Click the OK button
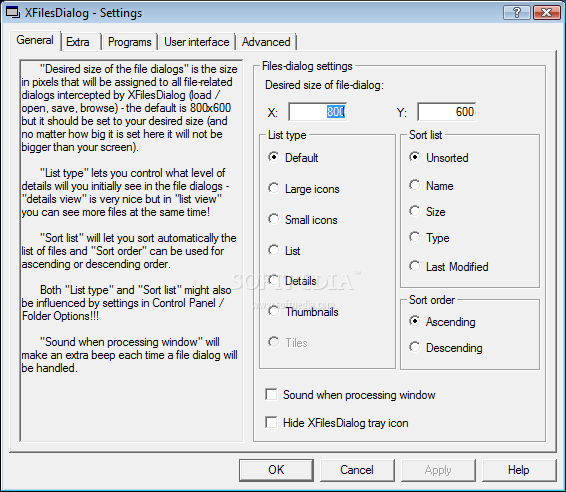566x492 pixels. (276, 470)
